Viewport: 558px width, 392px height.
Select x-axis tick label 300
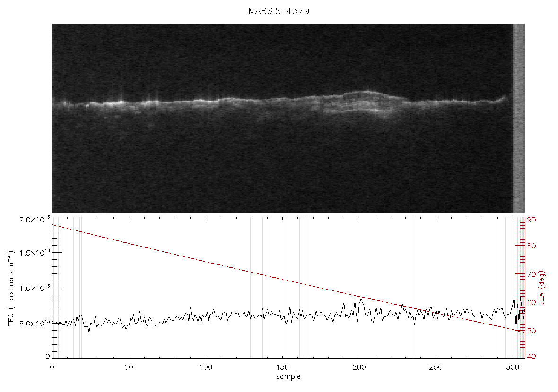coord(513,367)
